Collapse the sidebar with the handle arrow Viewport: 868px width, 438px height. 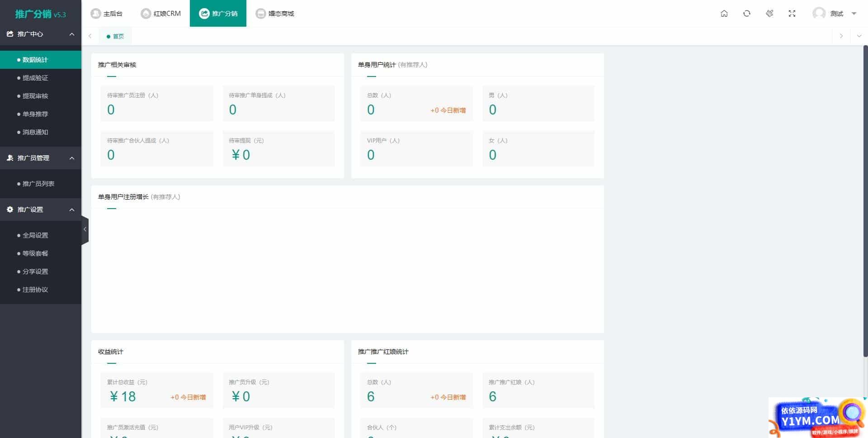[x=85, y=229]
